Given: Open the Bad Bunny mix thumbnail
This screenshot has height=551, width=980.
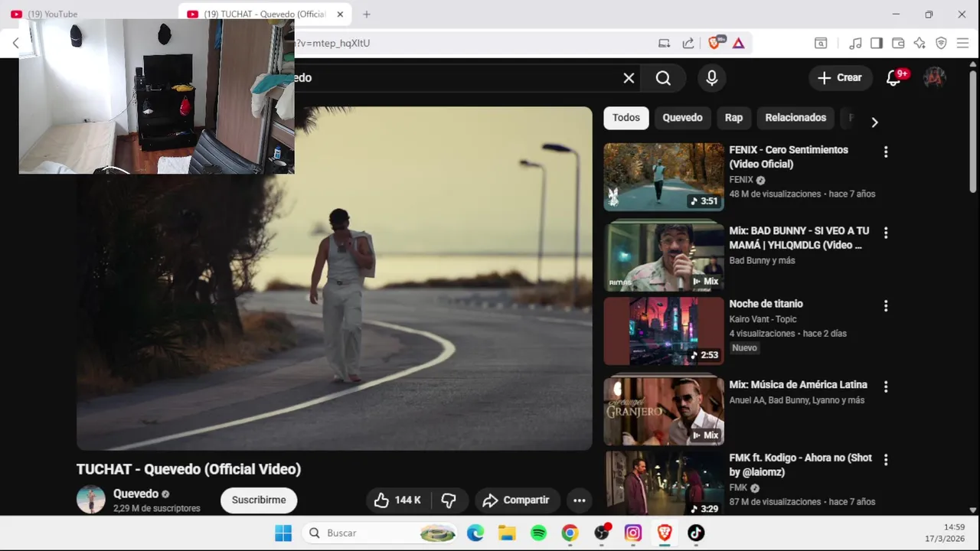Looking at the screenshot, I should (x=664, y=257).
